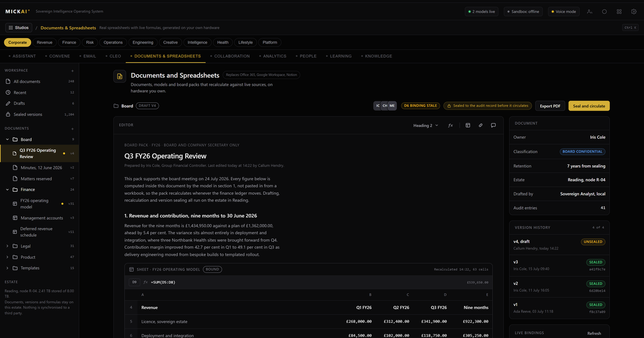Click the D6 BINDING STALE badge
Image resolution: width=644 pixels, height=338 pixels.
click(421, 106)
